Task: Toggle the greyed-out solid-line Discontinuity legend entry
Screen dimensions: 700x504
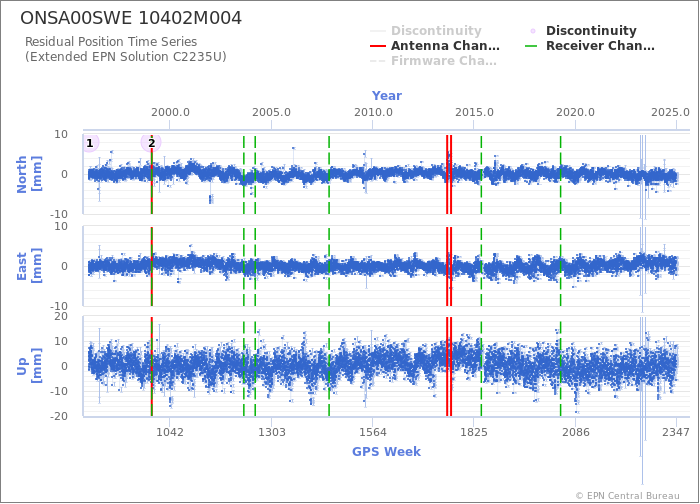Action: tap(426, 31)
